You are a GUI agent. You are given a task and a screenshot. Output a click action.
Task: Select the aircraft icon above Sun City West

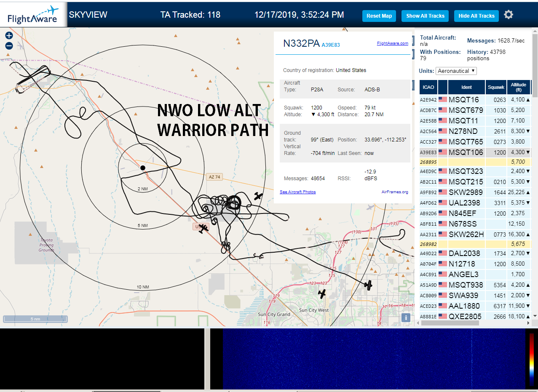click(322, 293)
